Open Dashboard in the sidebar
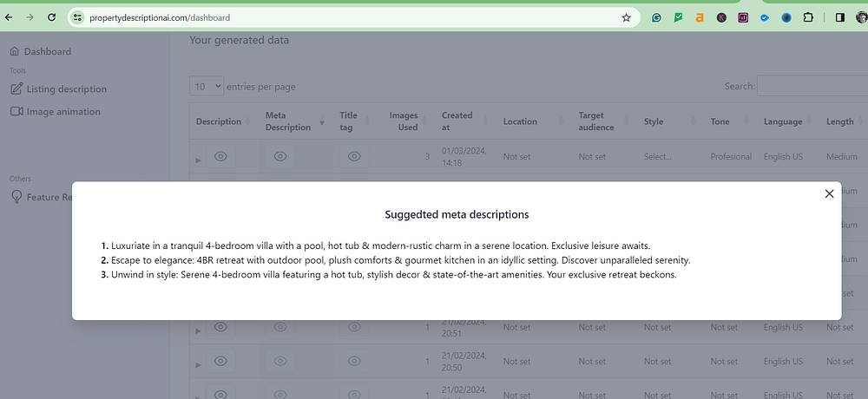868x399 pixels. pyautogui.click(x=47, y=51)
